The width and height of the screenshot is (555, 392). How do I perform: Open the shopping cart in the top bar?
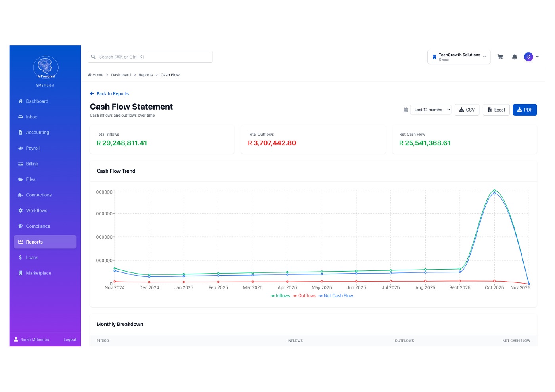(500, 57)
